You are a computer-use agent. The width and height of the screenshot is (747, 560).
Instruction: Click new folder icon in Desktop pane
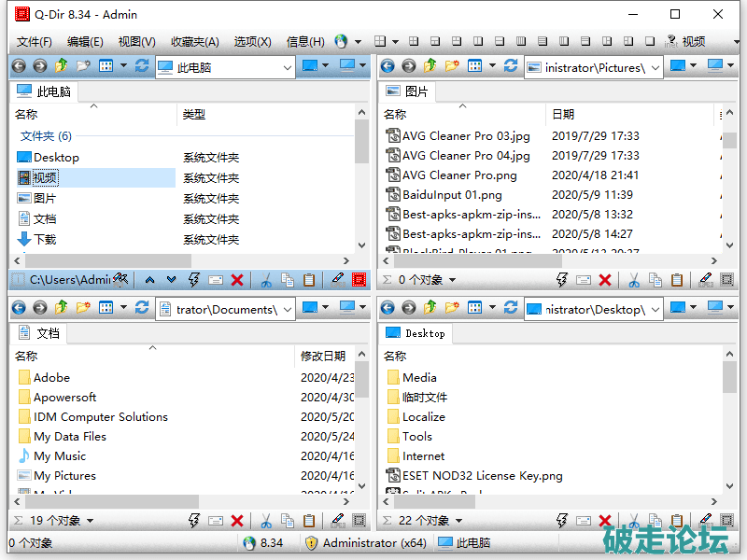click(x=452, y=308)
